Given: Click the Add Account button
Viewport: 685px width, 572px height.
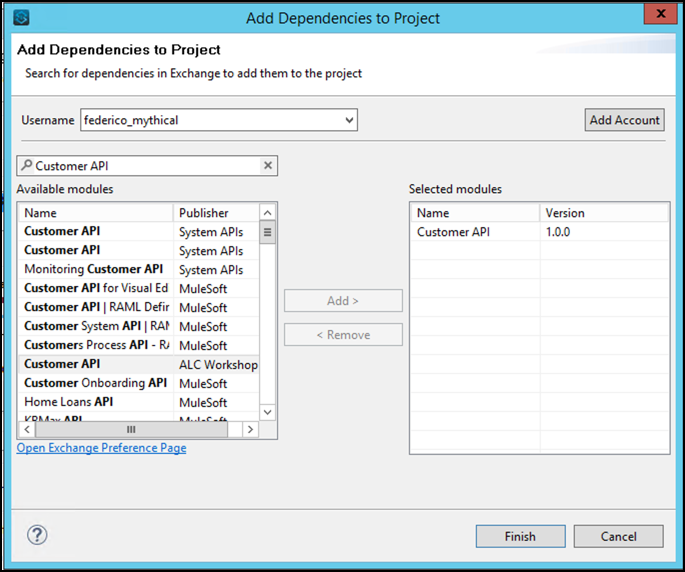Looking at the screenshot, I should point(625,120).
